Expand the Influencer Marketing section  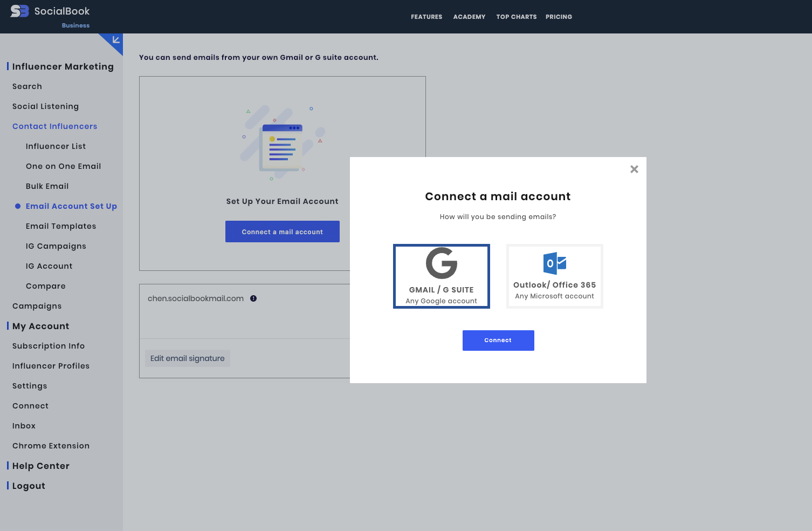(x=63, y=66)
